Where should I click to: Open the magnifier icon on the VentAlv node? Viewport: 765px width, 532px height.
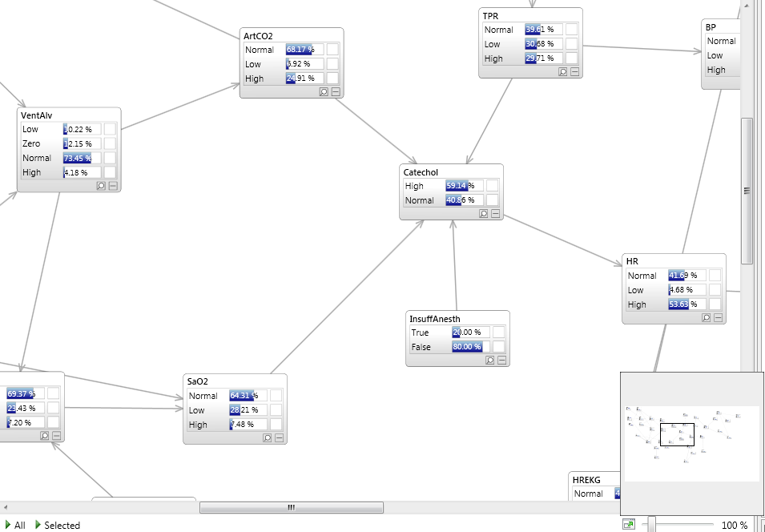click(x=99, y=186)
